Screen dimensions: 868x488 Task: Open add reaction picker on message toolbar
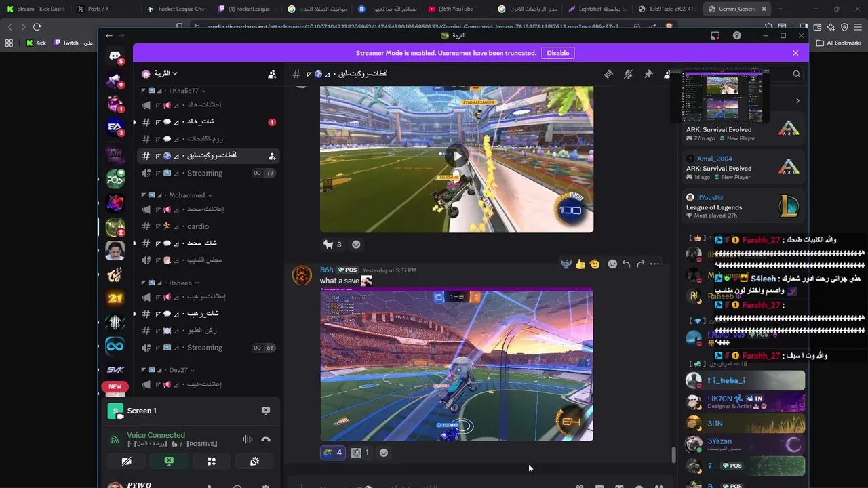click(612, 264)
